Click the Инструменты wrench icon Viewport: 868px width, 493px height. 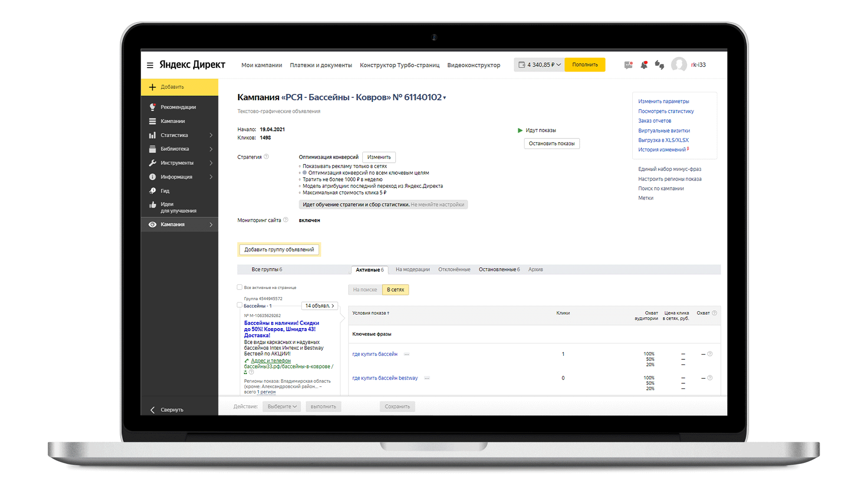coord(152,163)
